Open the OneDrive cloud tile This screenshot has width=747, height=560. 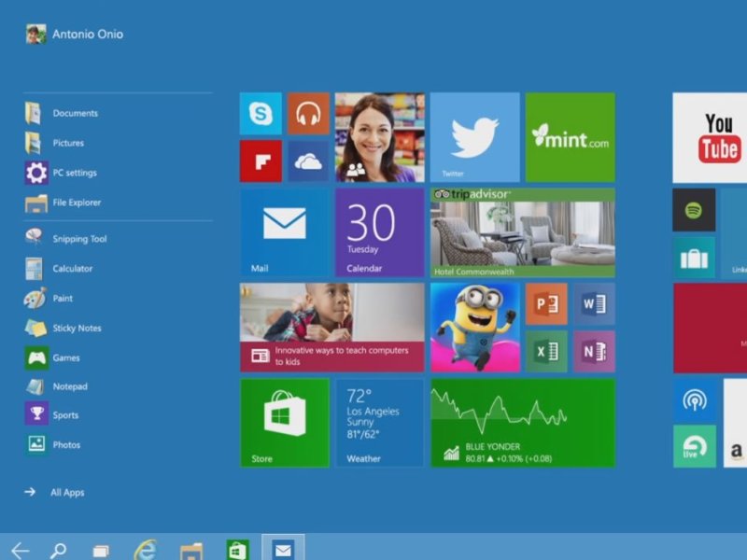coord(308,161)
